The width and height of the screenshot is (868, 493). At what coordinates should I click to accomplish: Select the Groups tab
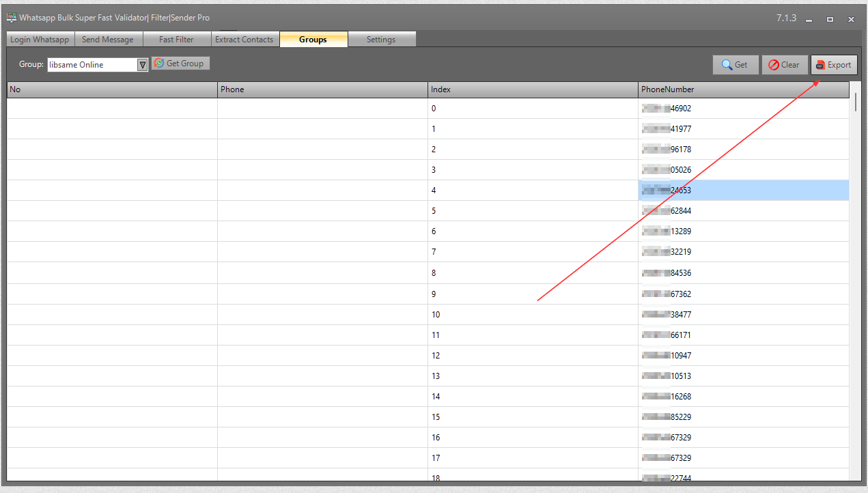[x=313, y=40]
